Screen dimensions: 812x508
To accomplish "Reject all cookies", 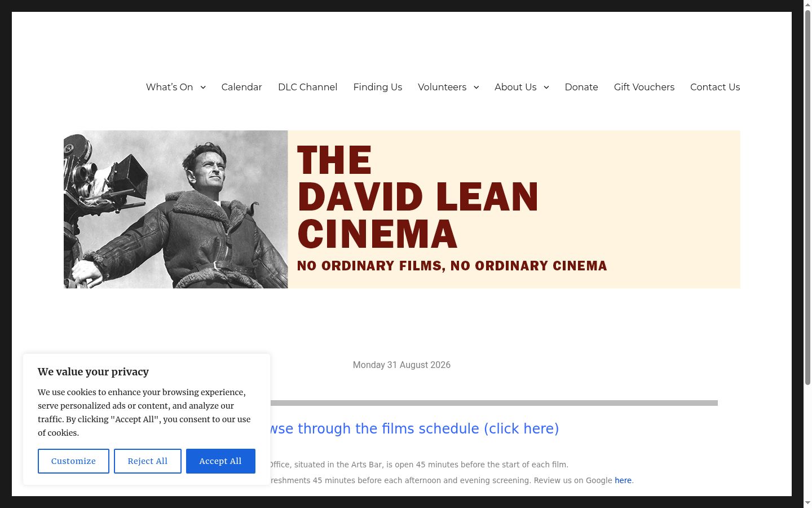I will click(x=148, y=461).
